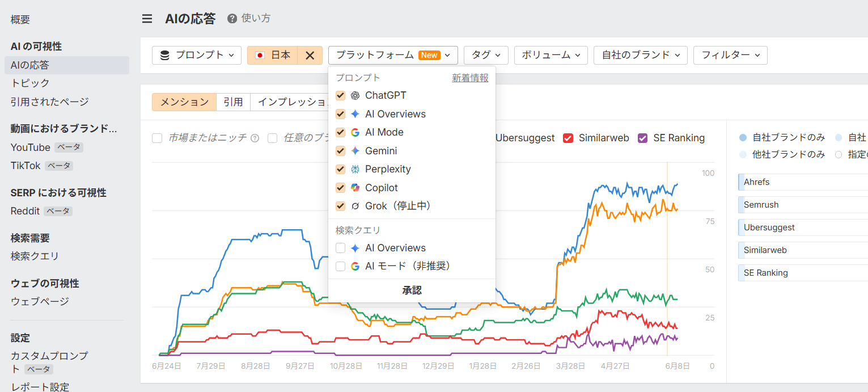Open the 新着情報 link

tap(470, 78)
